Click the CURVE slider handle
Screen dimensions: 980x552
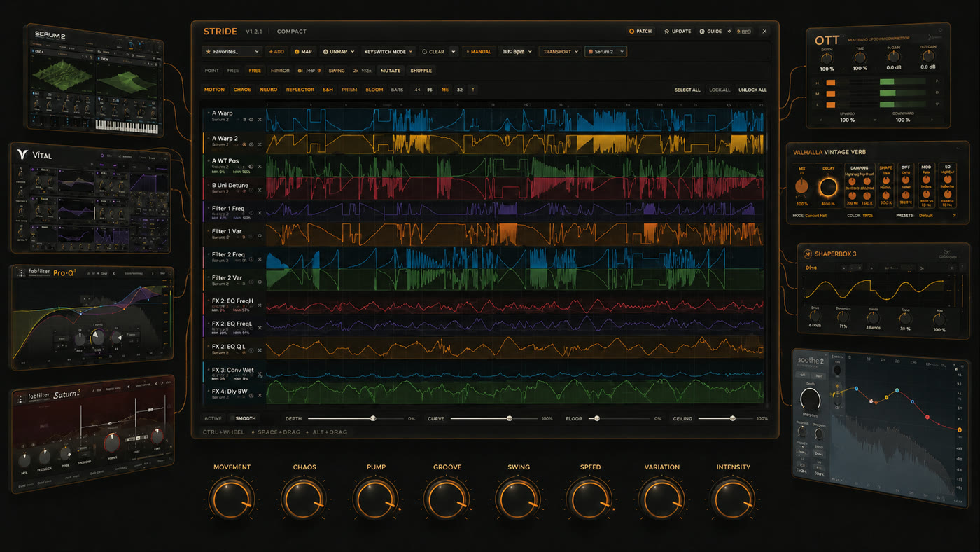click(x=509, y=418)
